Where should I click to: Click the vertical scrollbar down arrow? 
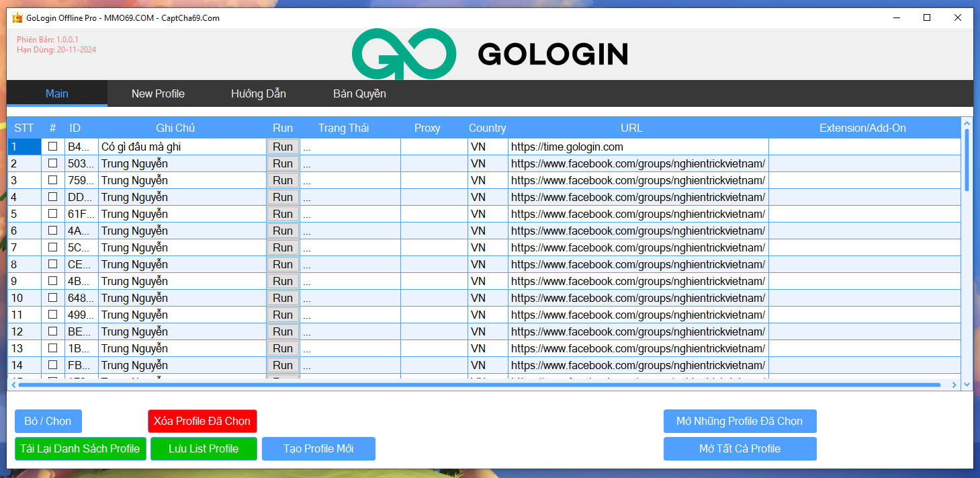pos(967,385)
